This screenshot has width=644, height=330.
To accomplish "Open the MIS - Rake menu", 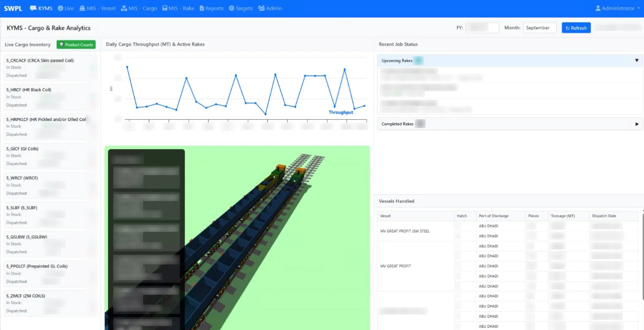I will click(x=178, y=8).
